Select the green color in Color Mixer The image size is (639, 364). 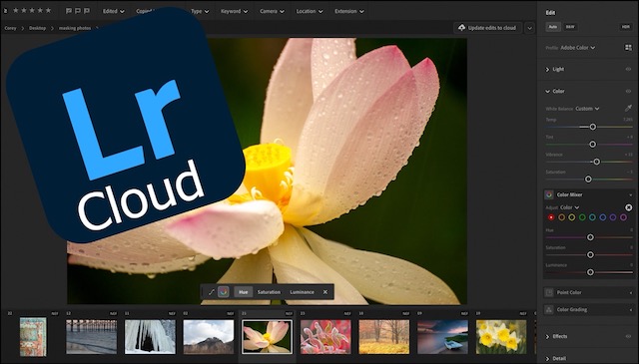click(x=582, y=217)
